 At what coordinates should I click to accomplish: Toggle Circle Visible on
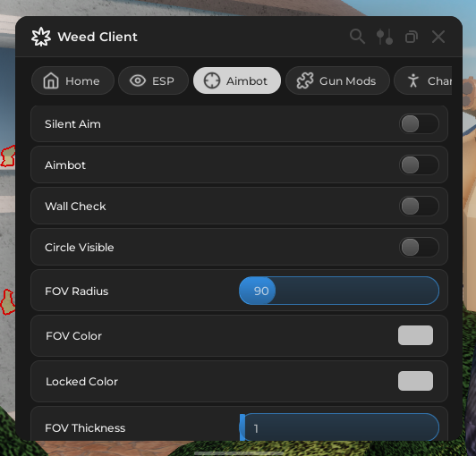tap(419, 248)
